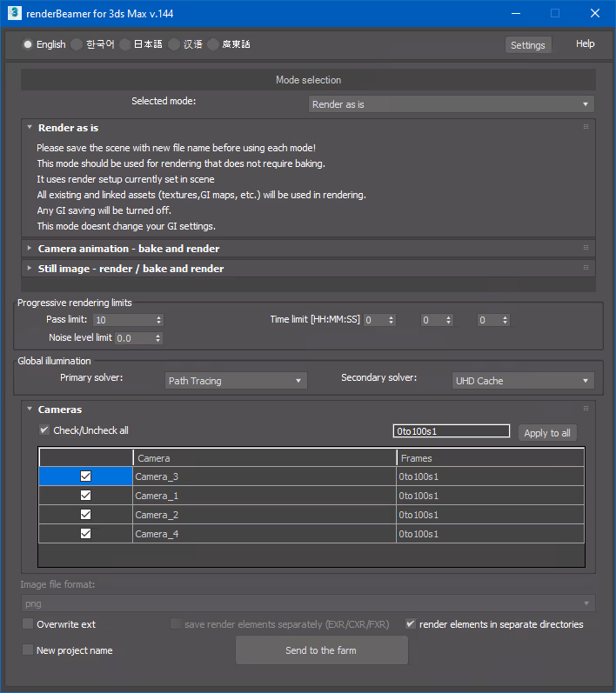Uncheck the Camera_4 row checkbox

click(86, 534)
